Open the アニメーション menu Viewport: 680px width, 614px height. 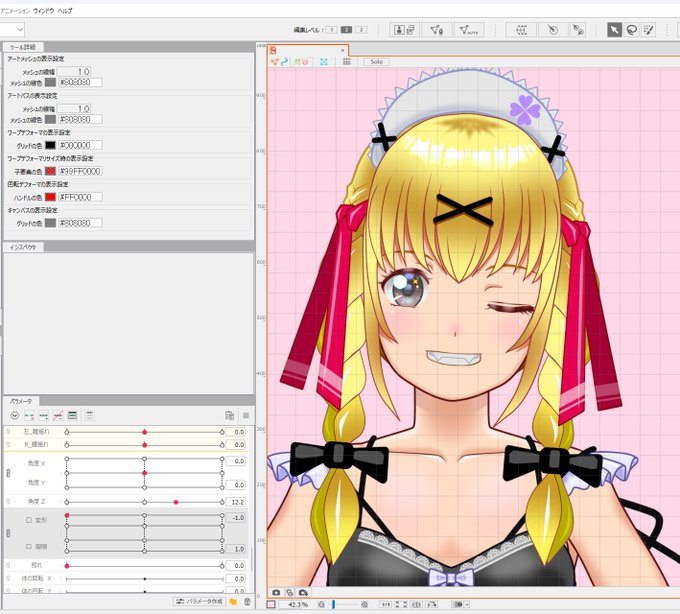tap(15, 11)
